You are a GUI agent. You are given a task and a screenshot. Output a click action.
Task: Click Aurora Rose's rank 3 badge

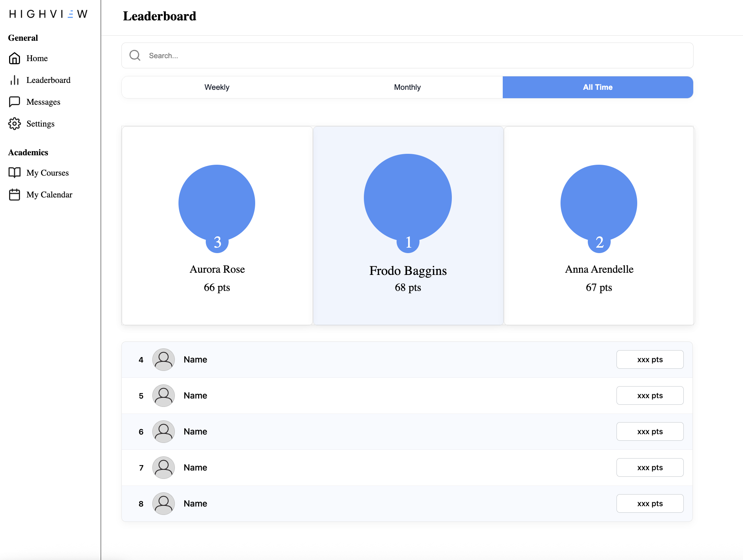coord(217,242)
